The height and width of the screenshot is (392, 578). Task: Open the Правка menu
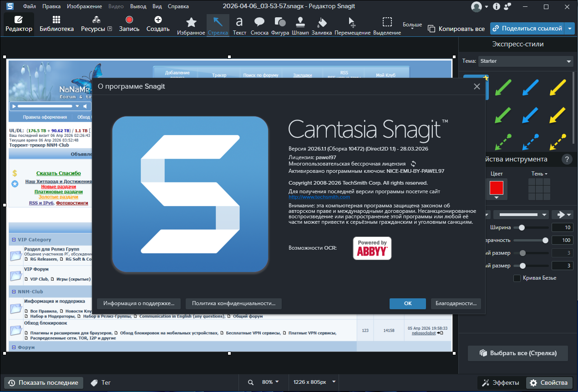pyautogui.click(x=51, y=6)
